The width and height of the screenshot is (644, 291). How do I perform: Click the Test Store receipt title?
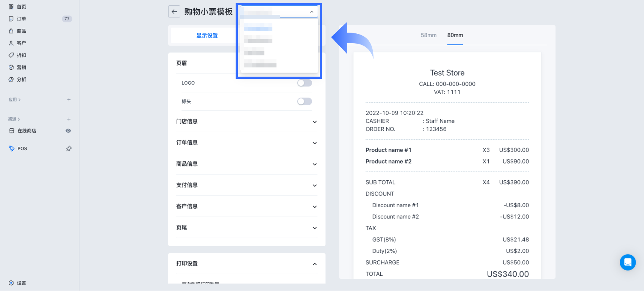pos(447,73)
